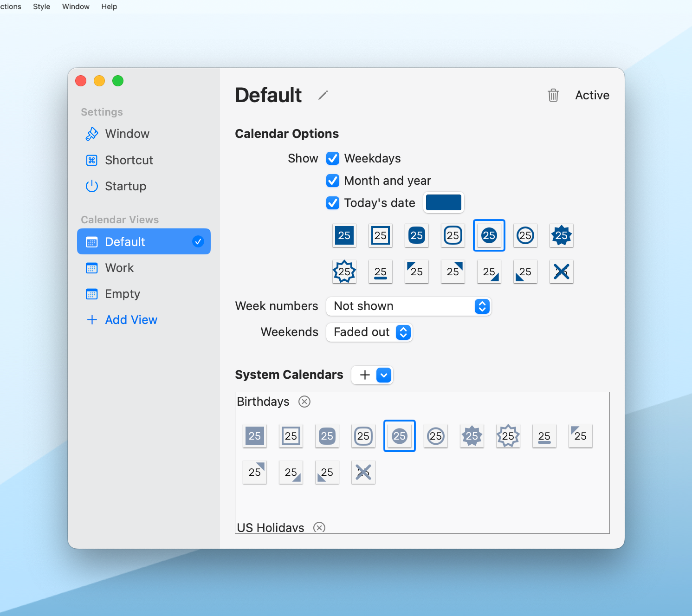The width and height of the screenshot is (692, 616).
Task: Pick outlined starburst today's date style
Action: [344, 272]
